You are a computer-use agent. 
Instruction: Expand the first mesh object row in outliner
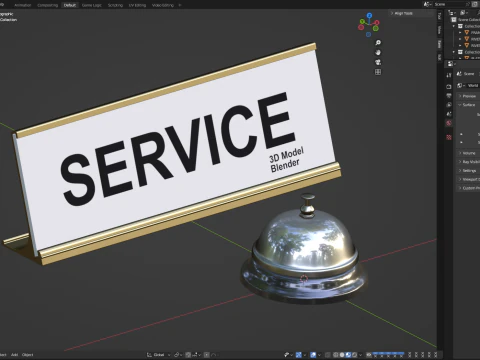460,33
